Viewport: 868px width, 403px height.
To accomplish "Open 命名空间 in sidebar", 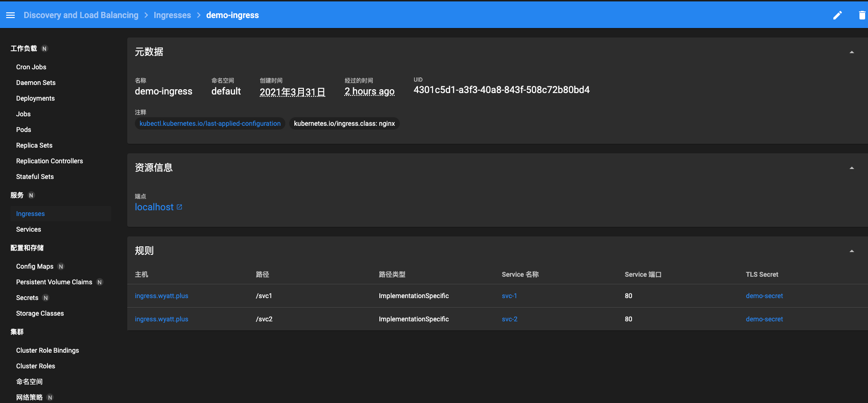I will coord(29,382).
